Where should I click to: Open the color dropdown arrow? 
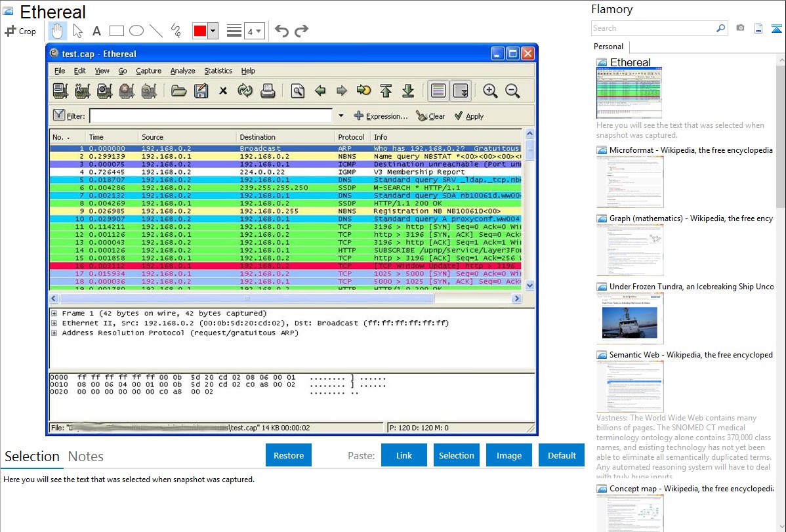213,31
